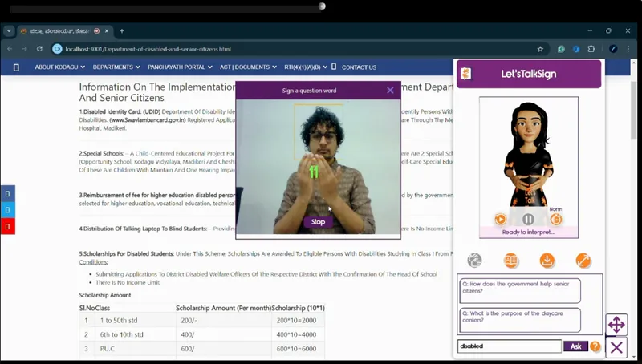642x364 pixels.
Task: Click the green Grammarly extension icon
Action: 561,49
